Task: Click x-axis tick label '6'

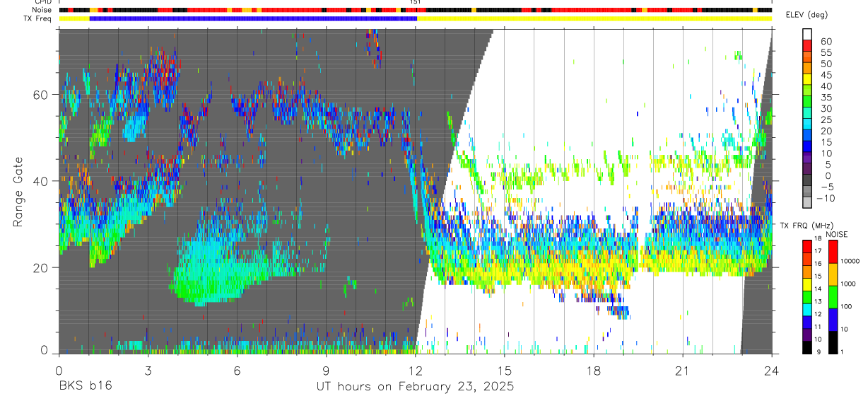Action: (237, 371)
